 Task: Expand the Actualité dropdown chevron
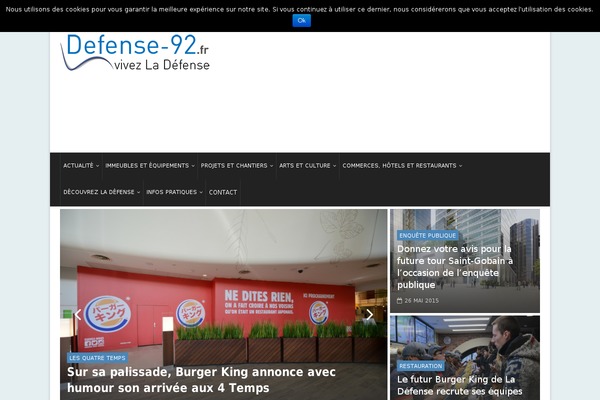click(97, 166)
